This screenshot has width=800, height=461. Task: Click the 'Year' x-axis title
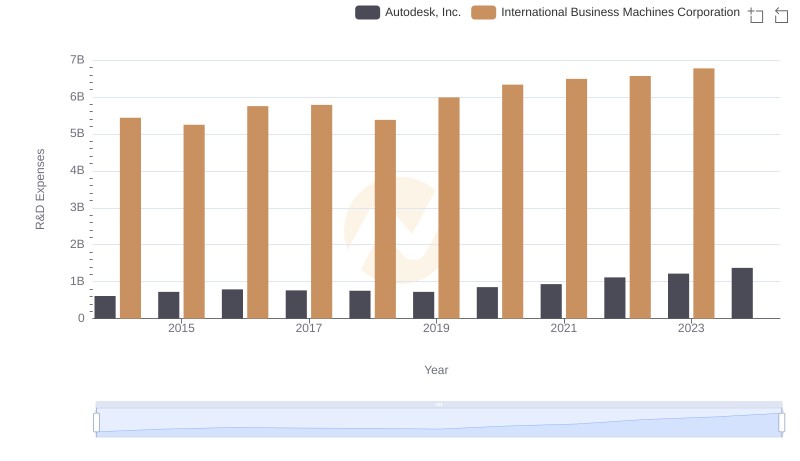[x=436, y=370]
